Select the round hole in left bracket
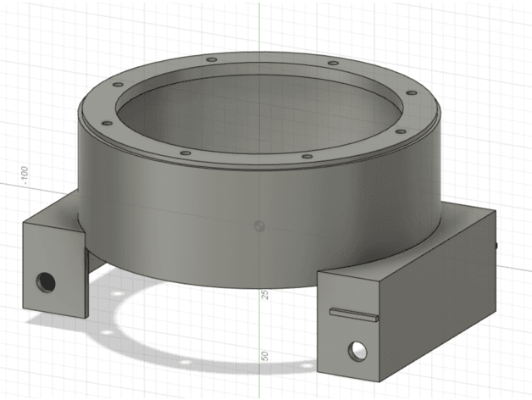Viewport: 532px width, 400px height. pos(46,282)
